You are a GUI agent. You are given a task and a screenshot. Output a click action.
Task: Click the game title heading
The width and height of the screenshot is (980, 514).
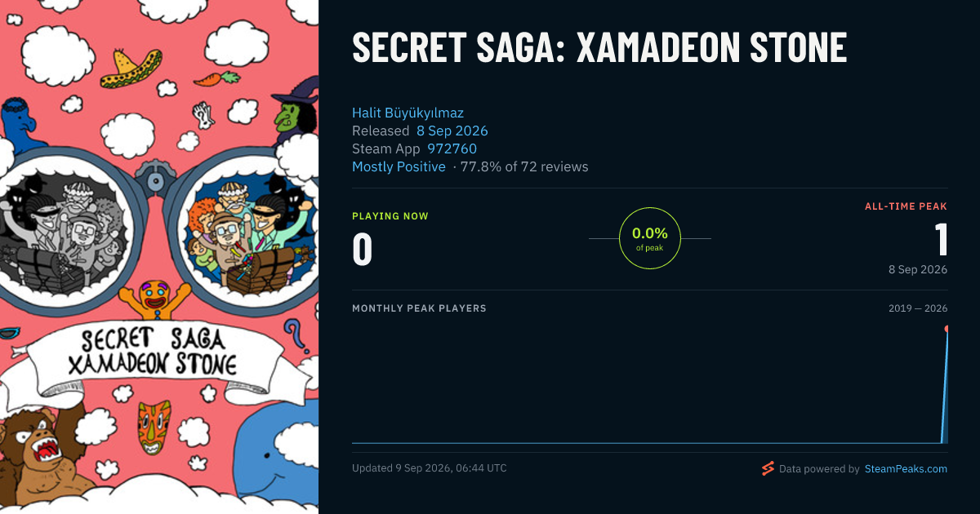tap(599, 49)
